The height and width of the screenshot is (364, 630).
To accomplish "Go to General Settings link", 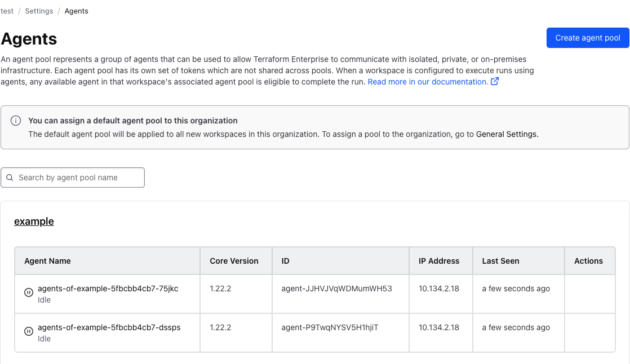I will point(507,134).
